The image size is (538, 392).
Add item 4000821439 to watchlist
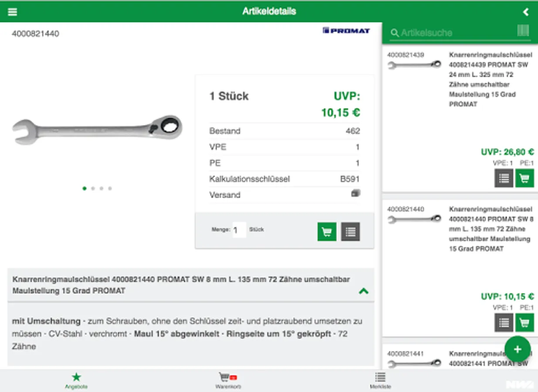(504, 178)
